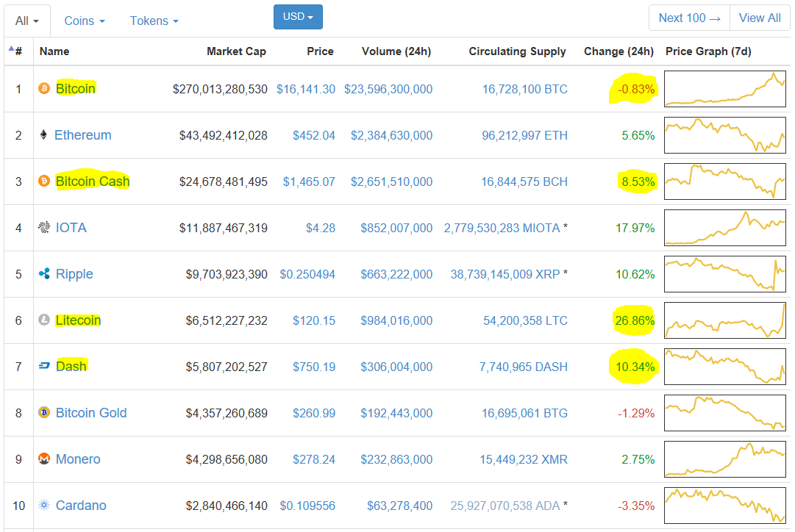This screenshot has width=795, height=532.
Task: Sort table by Market Cap header
Action: coord(236,51)
